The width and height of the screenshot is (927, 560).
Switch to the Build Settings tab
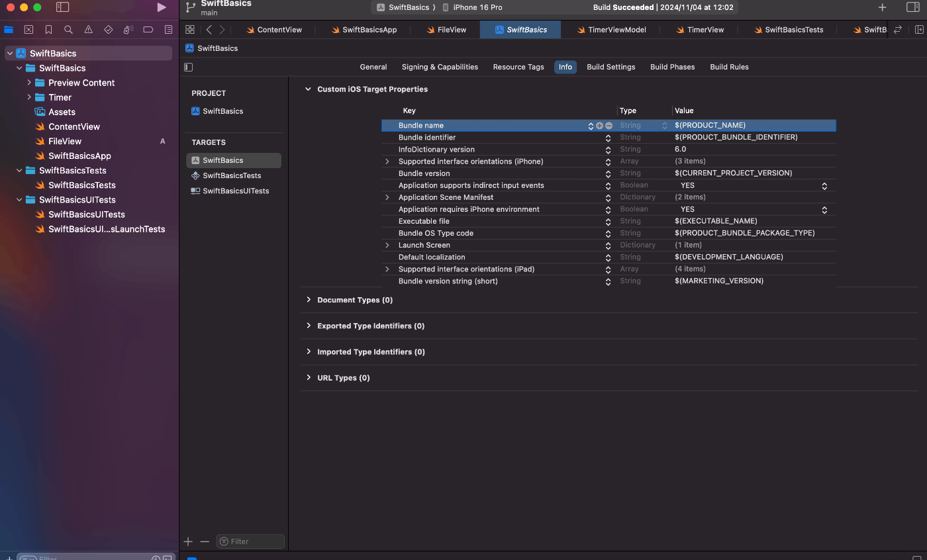(610, 67)
